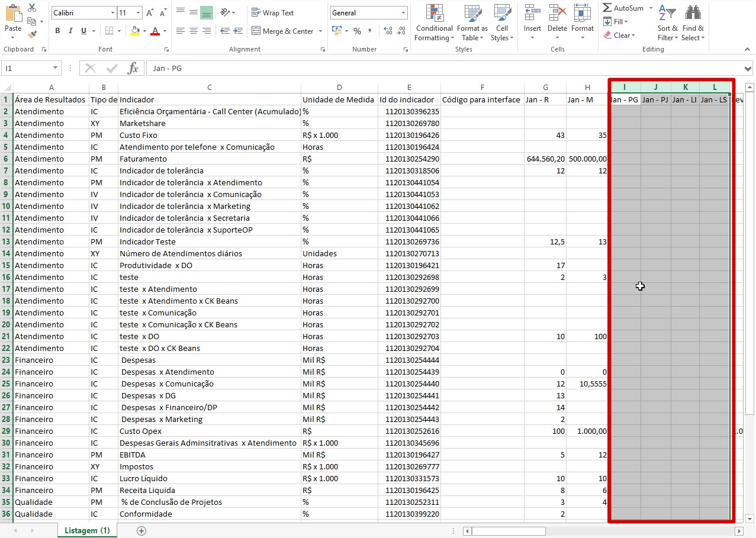The image size is (756, 538).
Task: Click the Copy icon
Action: click(32, 21)
